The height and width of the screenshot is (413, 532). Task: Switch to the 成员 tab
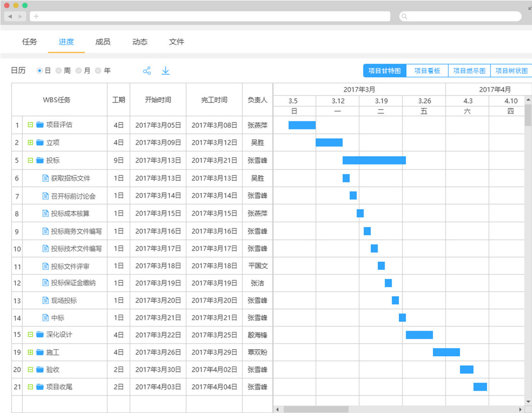pos(103,42)
